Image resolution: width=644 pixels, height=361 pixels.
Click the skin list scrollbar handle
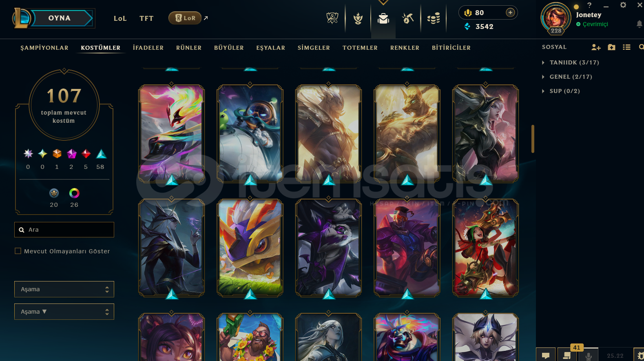pyautogui.click(x=533, y=139)
